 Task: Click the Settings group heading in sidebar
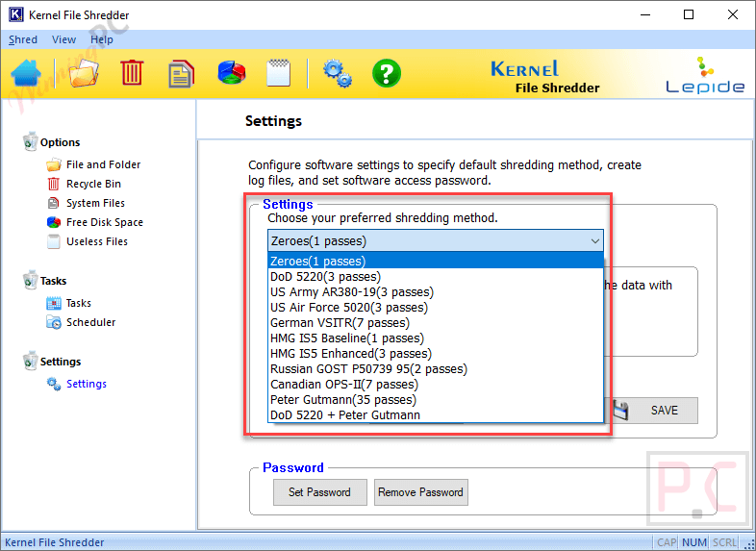pyautogui.click(x=61, y=362)
